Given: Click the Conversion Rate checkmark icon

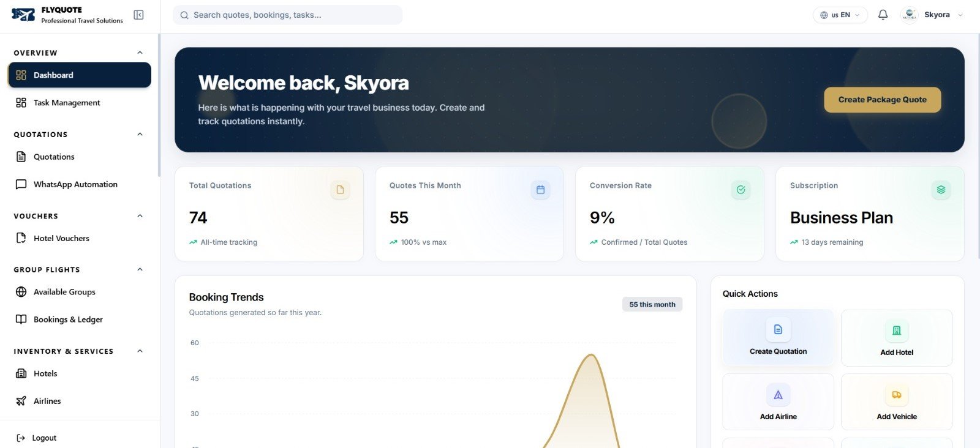Looking at the screenshot, I should pyautogui.click(x=741, y=190).
